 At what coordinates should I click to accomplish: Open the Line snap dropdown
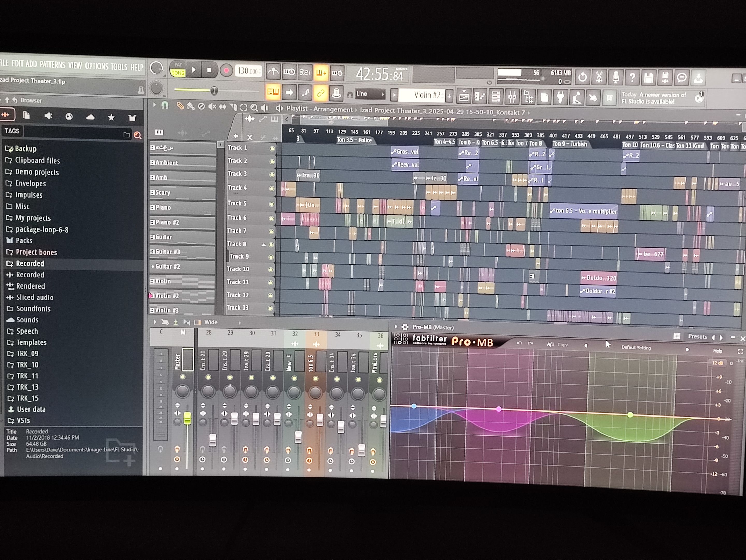(370, 94)
